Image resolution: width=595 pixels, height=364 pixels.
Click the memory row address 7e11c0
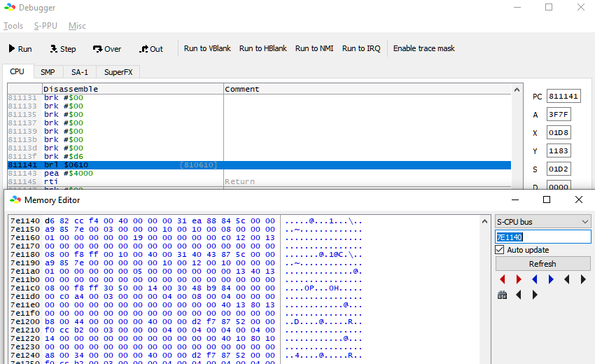coord(25,288)
